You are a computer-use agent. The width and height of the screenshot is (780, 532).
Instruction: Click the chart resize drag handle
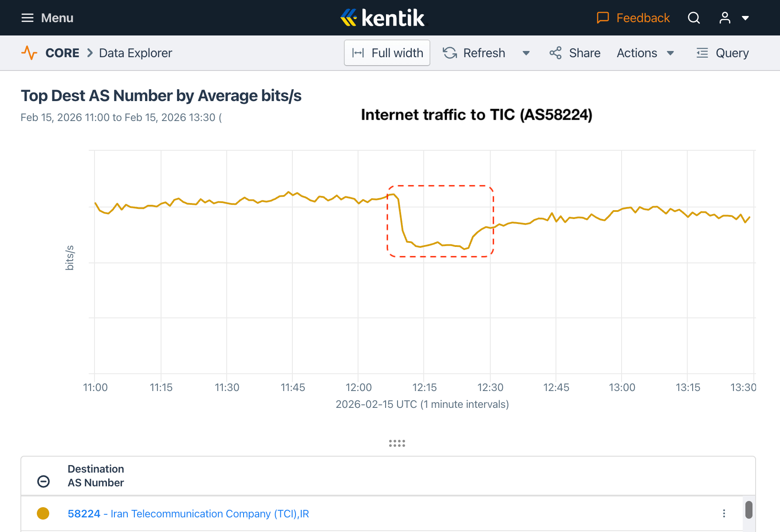[397, 443]
